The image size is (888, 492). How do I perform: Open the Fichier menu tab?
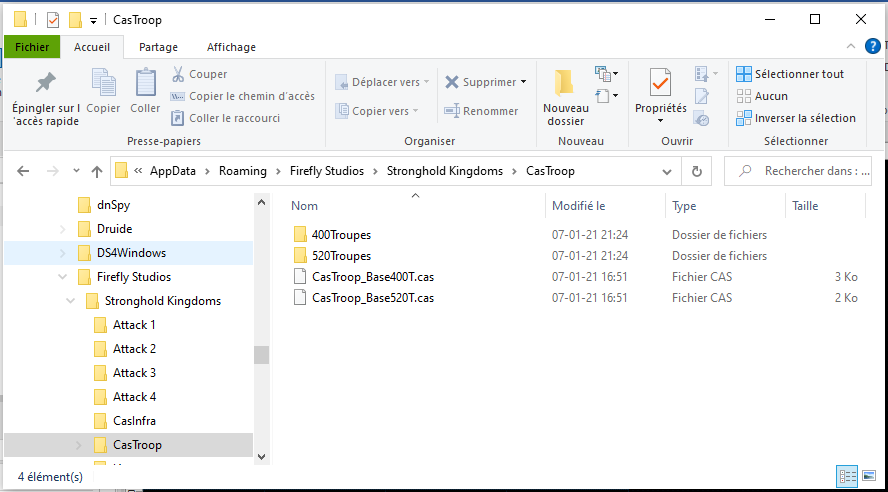pyautogui.click(x=32, y=47)
